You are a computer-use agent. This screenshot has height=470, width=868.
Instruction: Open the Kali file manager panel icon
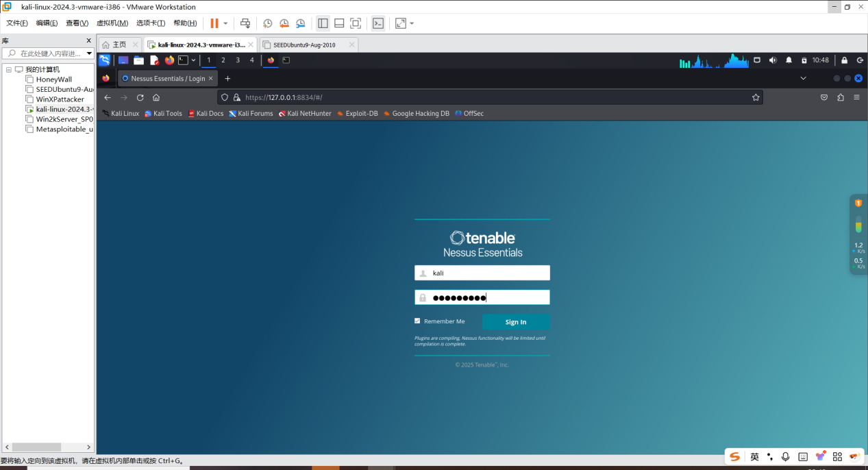[138, 60]
